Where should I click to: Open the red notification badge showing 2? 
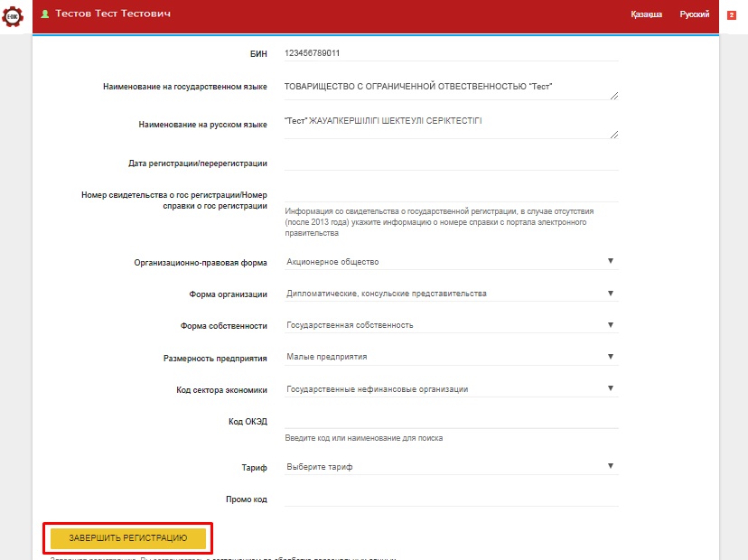tap(731, 14)
